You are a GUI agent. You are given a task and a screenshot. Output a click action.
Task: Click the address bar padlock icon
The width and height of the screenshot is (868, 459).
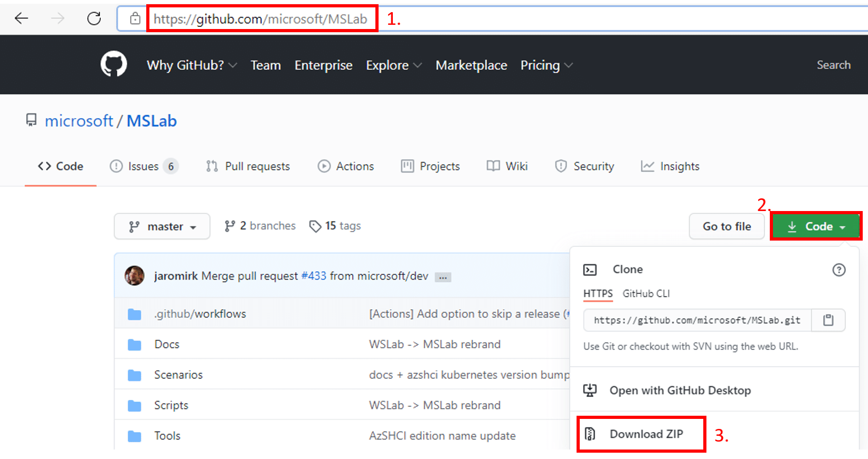pos(135,18)
